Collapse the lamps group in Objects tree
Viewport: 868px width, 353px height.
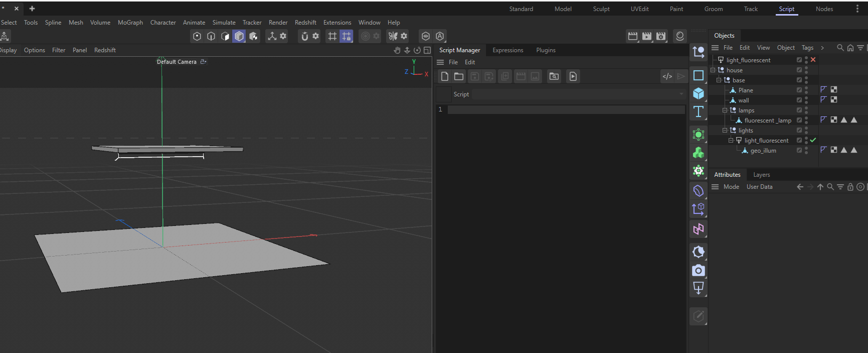click(725, 110)
